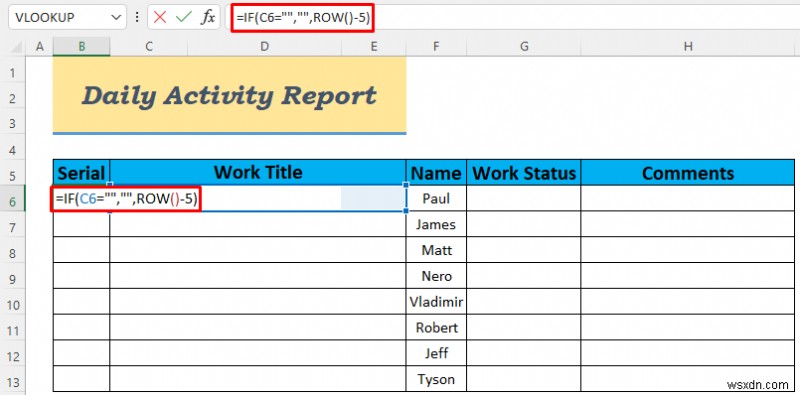This screenshot has height=395, width=800.
Task: Select the Work Status header cell
Action: [x=524, y=172]
